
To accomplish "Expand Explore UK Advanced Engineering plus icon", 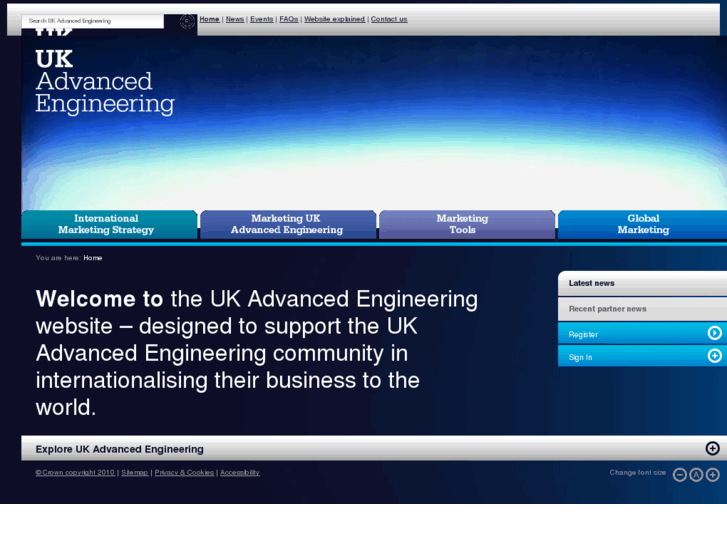I will [x=712, y=448].
